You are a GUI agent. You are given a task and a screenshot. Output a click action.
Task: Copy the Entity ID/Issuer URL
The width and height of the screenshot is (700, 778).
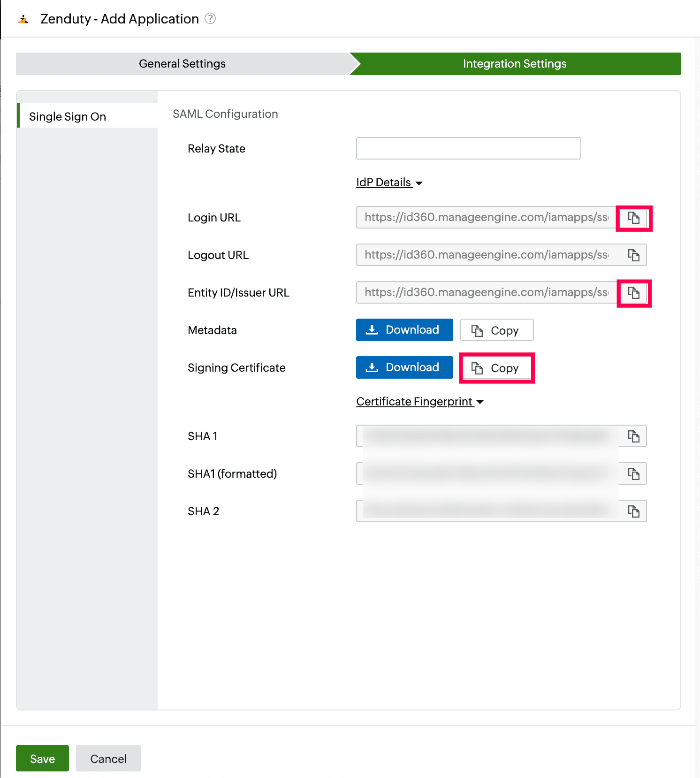coord(633,293)
